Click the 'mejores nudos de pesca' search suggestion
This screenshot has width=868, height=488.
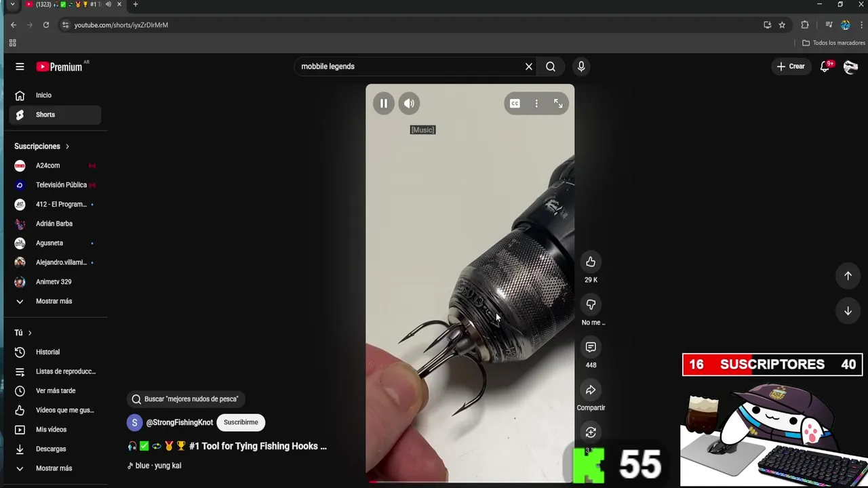[x=186, y=399]
